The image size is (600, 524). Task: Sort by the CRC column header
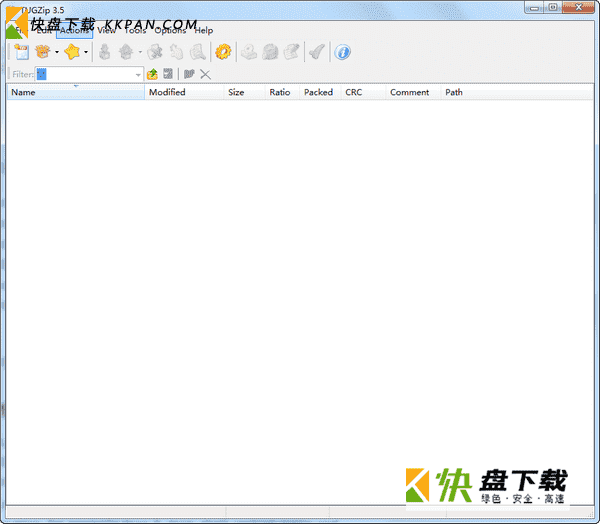[363, 92]
